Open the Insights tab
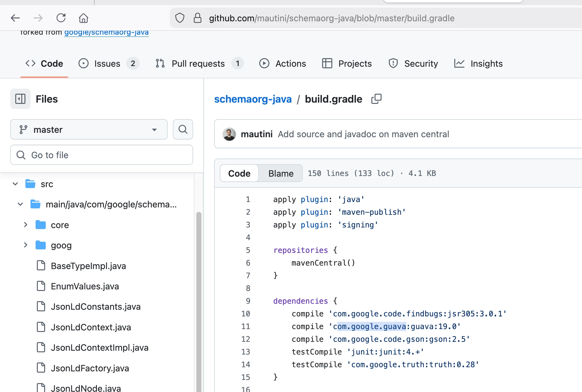Screen dimensions: 582x392 478,64
